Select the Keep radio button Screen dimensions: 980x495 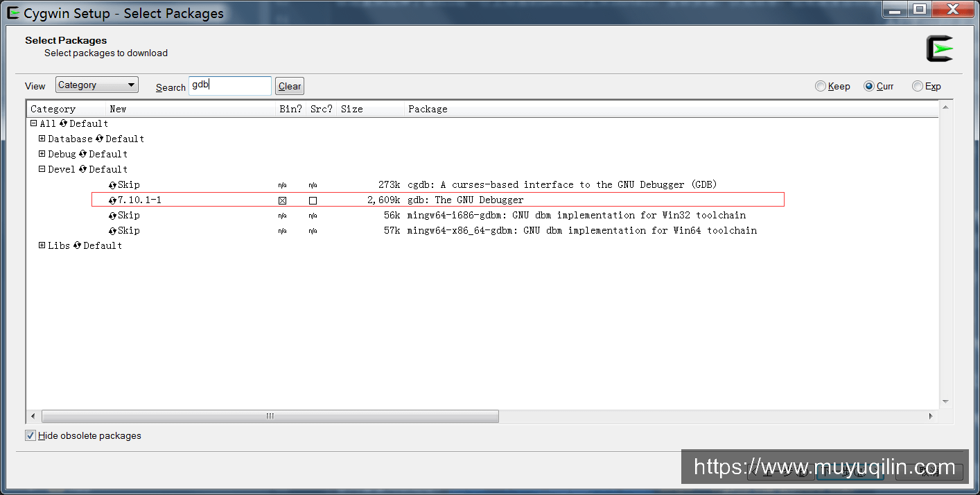[x=821, y=86]
